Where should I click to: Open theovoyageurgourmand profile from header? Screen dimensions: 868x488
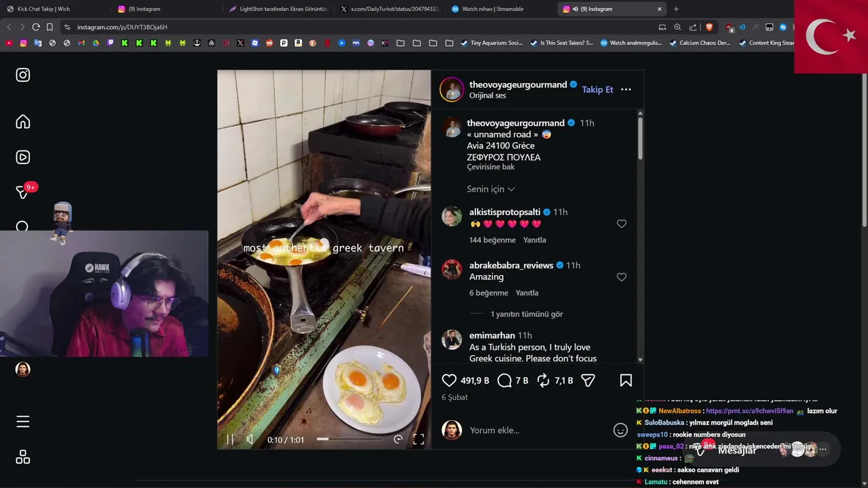518,85
